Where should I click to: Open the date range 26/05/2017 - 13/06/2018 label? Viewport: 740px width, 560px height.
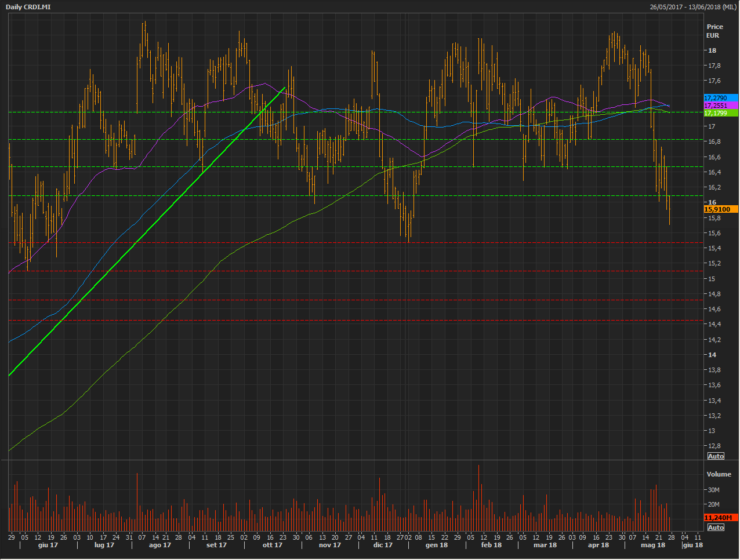692,7
